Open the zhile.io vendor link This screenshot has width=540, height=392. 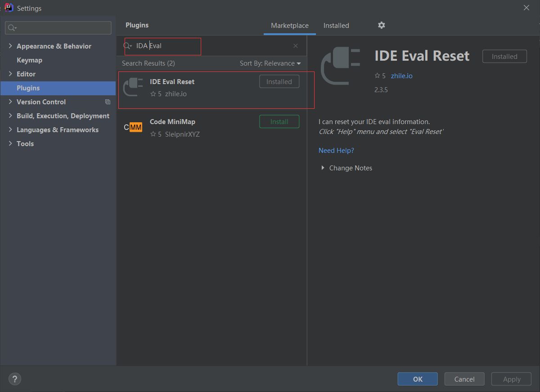click(x=401, y=76)
